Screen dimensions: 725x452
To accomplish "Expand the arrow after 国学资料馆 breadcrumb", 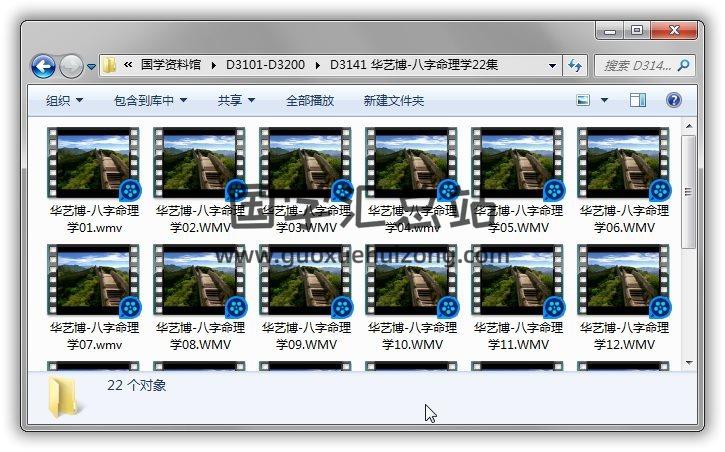I will point(213,65).
